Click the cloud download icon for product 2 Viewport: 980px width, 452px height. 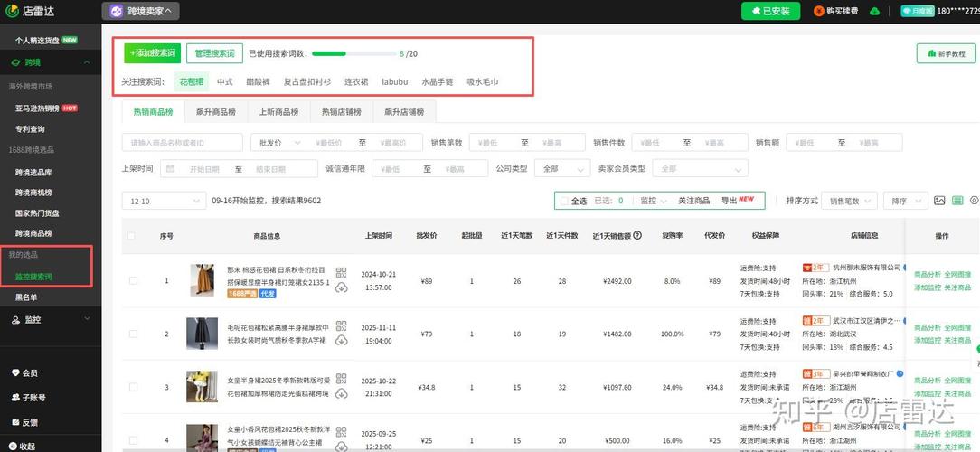point(341,340)
